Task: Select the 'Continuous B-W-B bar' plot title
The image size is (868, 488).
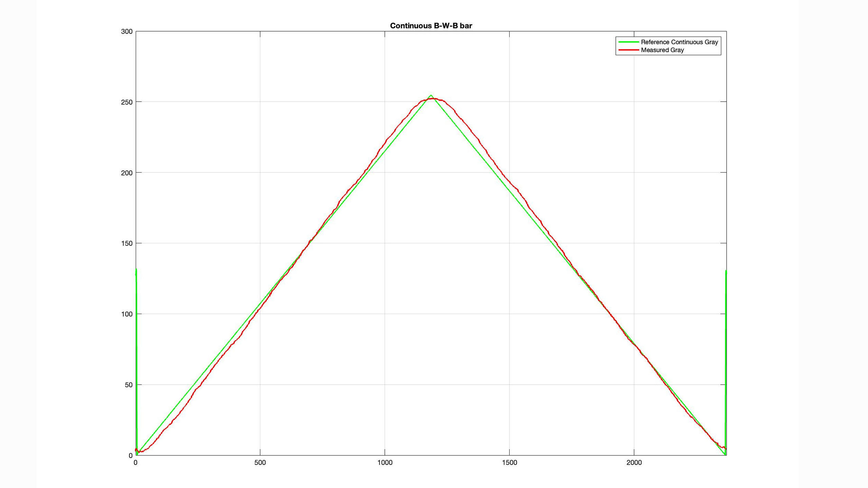Action: 431,26
